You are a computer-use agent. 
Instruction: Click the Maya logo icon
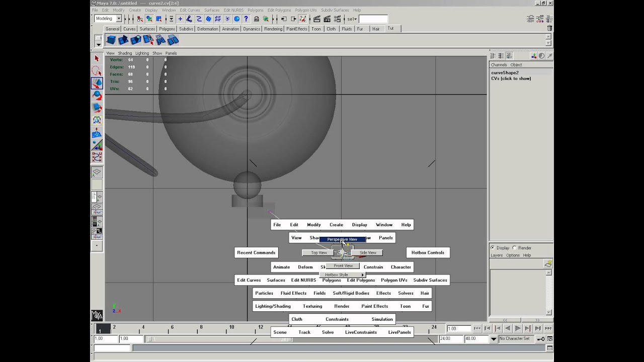tap(97, 315)
